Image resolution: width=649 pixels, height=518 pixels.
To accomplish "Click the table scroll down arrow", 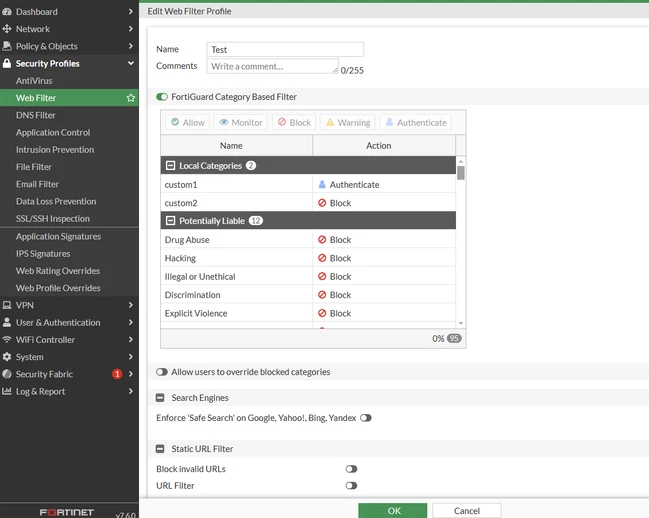I will [x=461, y=323].
